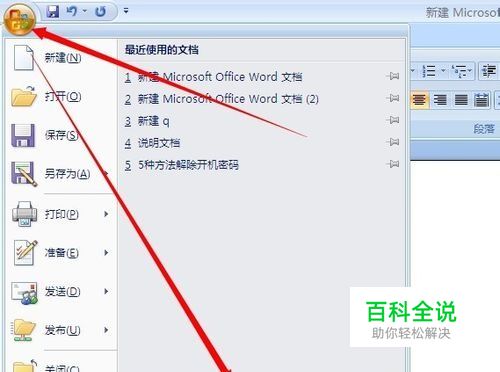Choose 新建(N) in Office menu
The height and width of the screenshot is (372, 500).
tap(61, 58)
